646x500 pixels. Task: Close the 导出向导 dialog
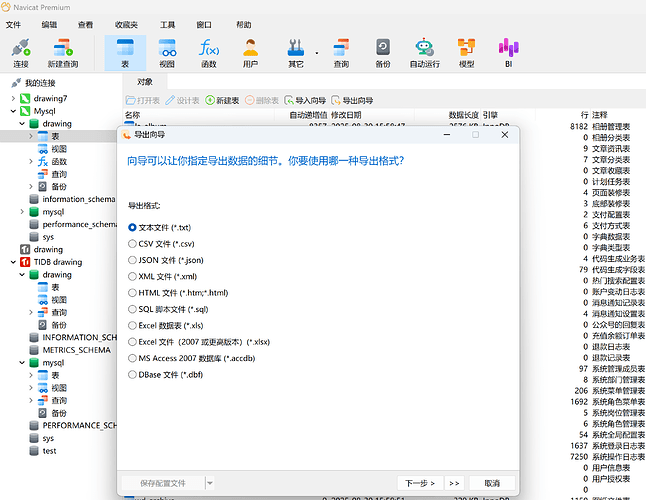pos(504,135)
